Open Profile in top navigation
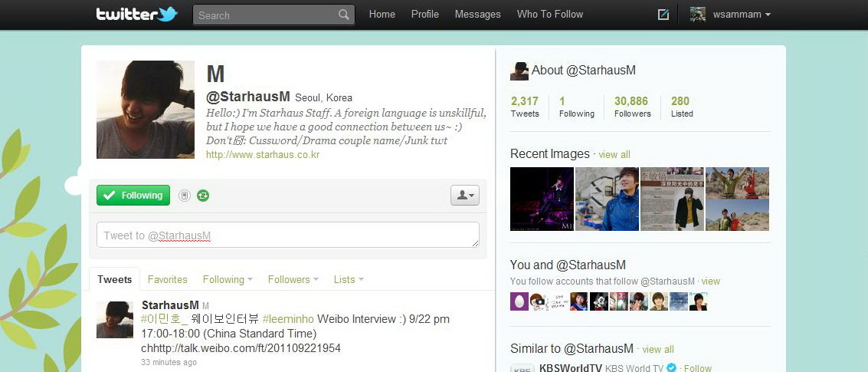Viewport: 868px width, 372px height. coord(425,15)
